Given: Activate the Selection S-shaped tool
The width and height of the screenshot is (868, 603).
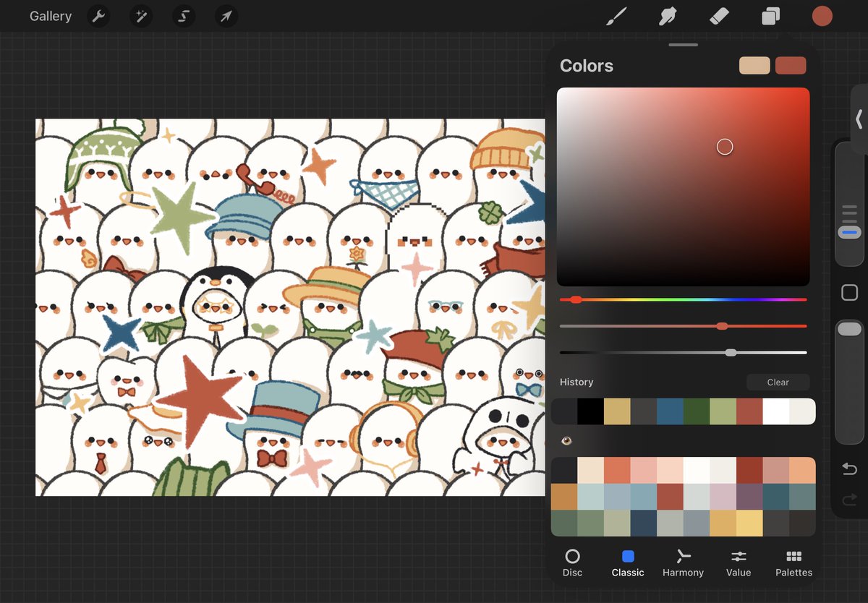Looking at the screenshot, I should pyautogui.click(x=184, y=16).
